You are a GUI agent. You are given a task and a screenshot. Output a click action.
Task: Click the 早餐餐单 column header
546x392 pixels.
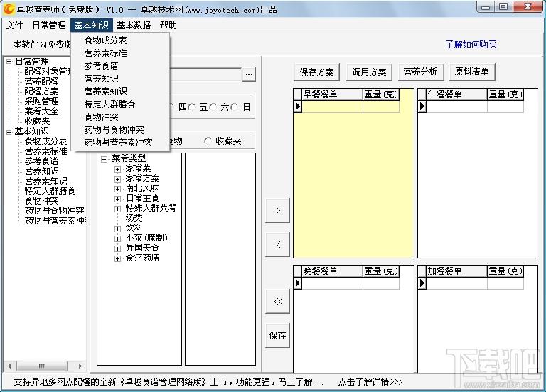click(332, 94)
